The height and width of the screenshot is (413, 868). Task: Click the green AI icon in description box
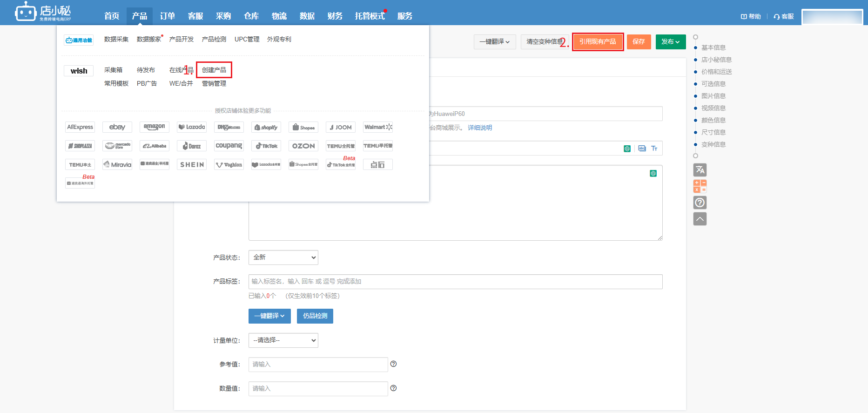click(653, 173)
